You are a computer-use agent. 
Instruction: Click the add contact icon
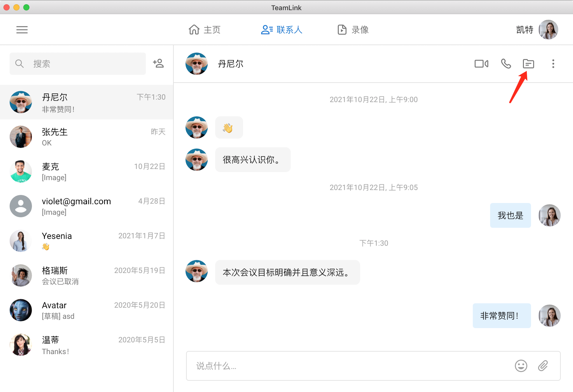(x=158, y=63)
